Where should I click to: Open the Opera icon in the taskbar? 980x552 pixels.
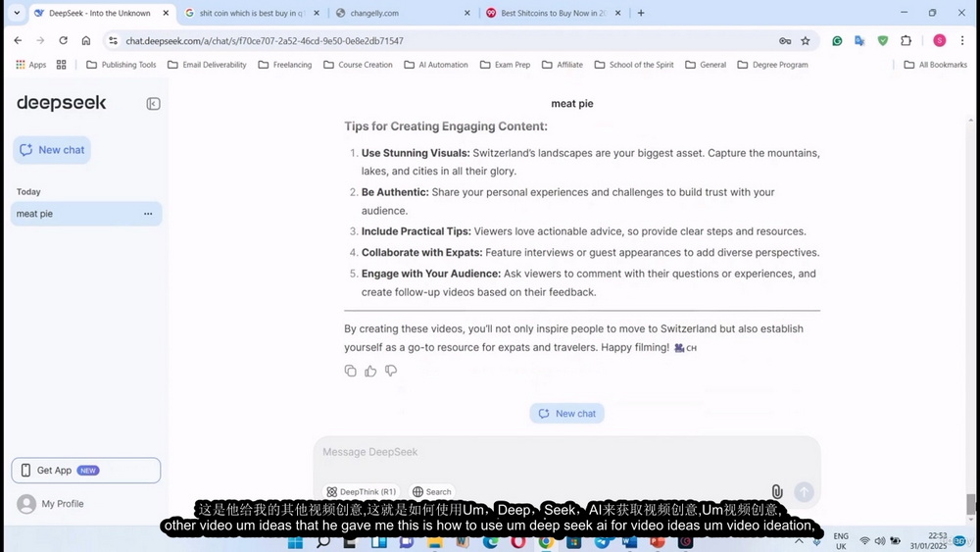tap(518, 541)
